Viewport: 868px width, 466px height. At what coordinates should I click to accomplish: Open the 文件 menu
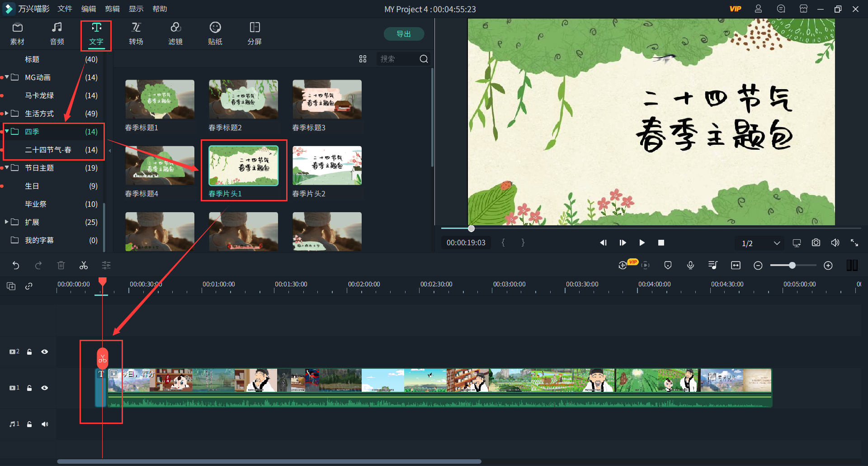pos(65,9)
